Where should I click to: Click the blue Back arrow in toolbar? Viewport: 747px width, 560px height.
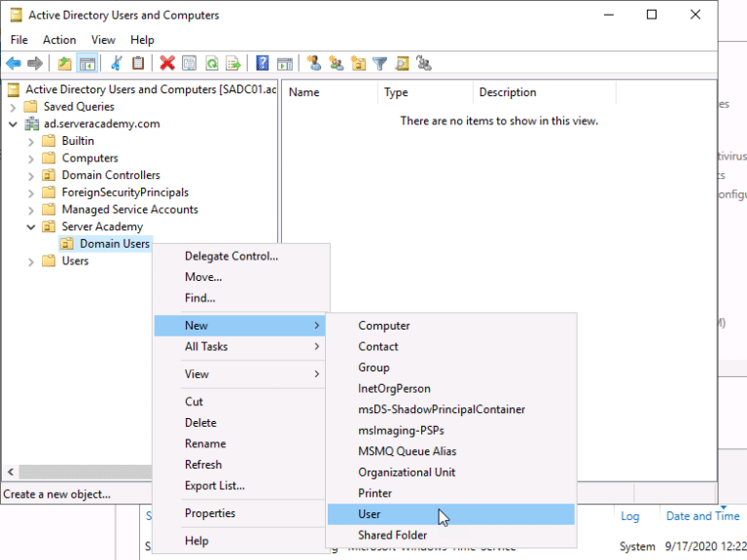pyautogui.click(x=14, y=63)
